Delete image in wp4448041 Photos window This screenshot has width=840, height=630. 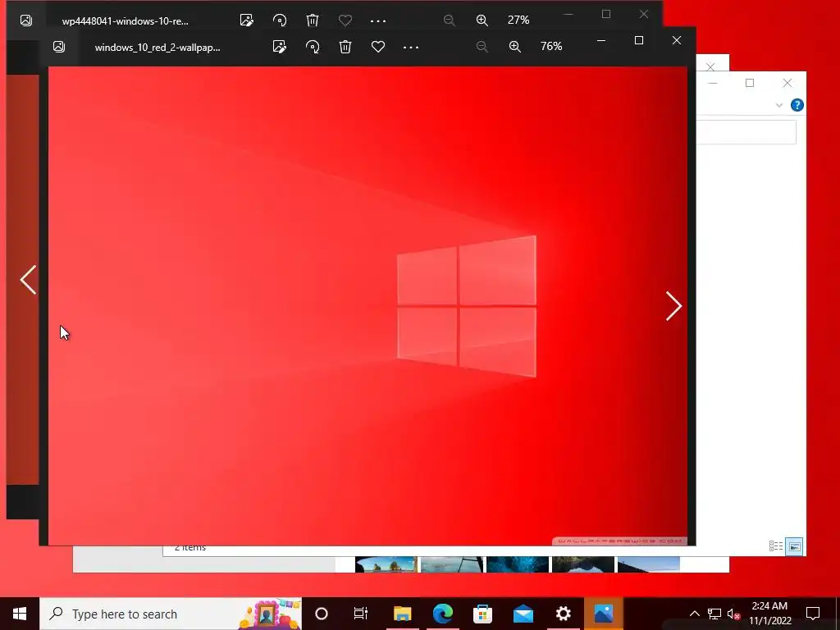point(313,21)
